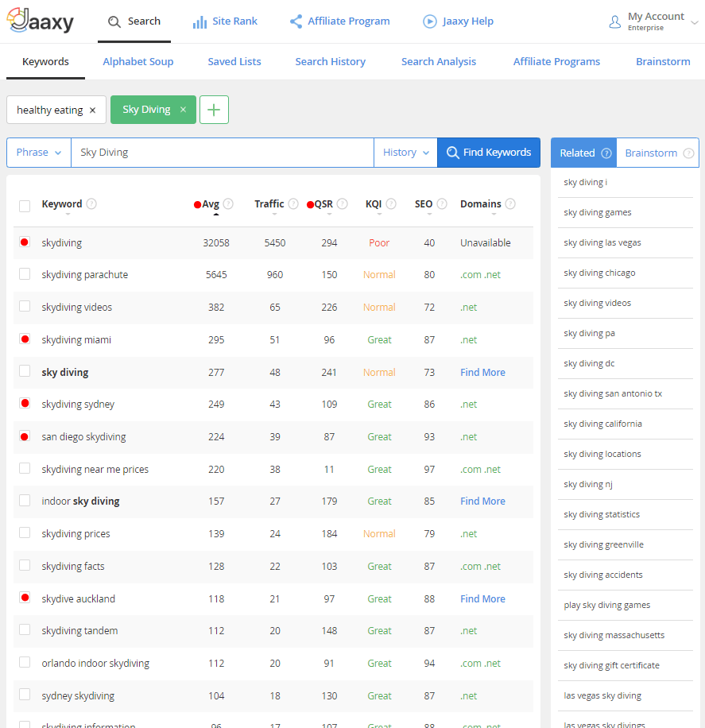Click related keyword sky diving statistics
Screen dimensions: 705x728
[x=602, y=514]
